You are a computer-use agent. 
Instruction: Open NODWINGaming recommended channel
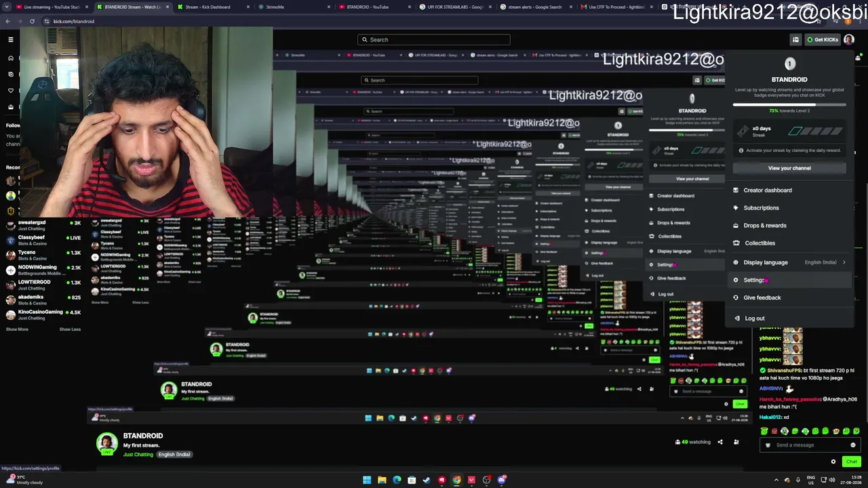[43, 270]
